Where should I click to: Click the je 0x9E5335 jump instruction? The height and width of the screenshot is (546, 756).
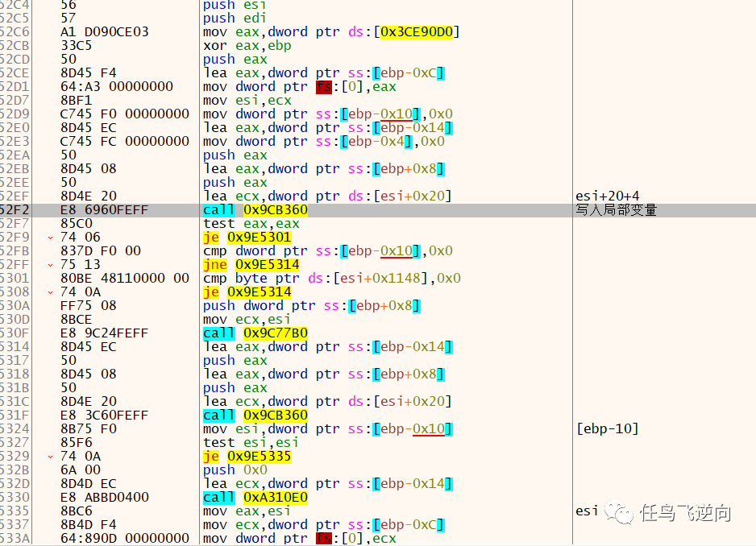pyautogui.click(x=247, y=457)
